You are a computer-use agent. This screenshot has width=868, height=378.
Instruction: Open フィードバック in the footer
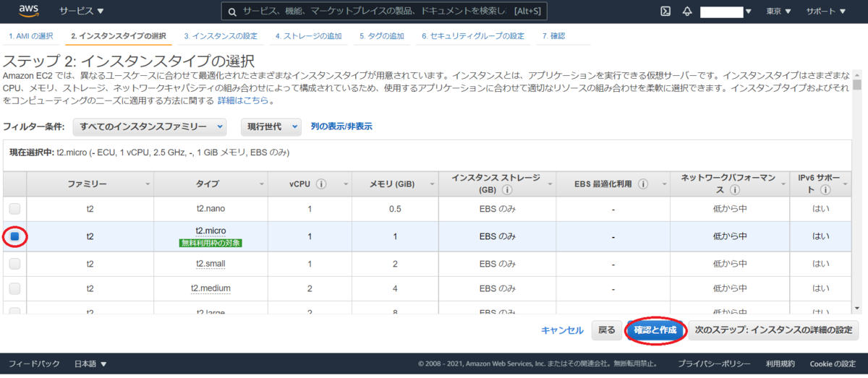coord(33,364)
